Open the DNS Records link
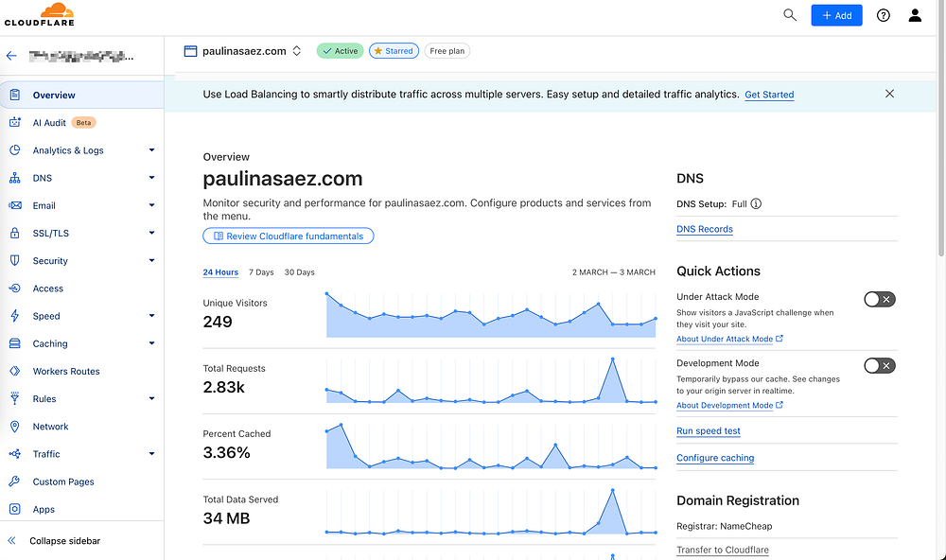Screen dimensions: 946x560 pos(705,229)
